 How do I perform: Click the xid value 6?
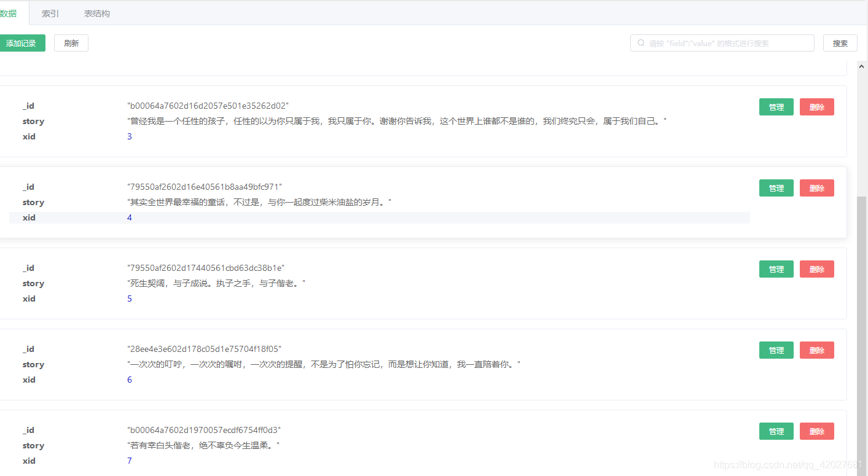(x=129, y=380)
